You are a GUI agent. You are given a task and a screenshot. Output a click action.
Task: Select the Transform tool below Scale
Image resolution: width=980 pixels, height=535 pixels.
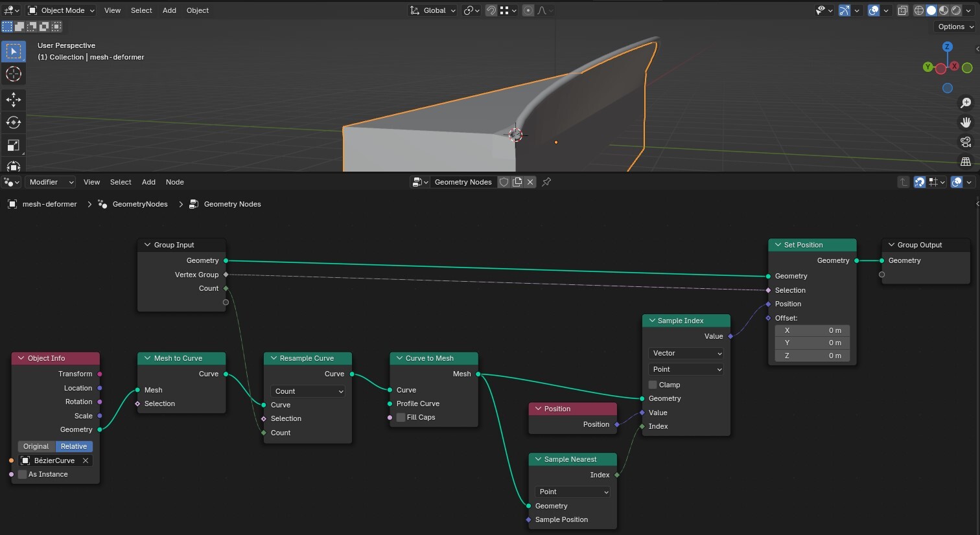point(14,166)
